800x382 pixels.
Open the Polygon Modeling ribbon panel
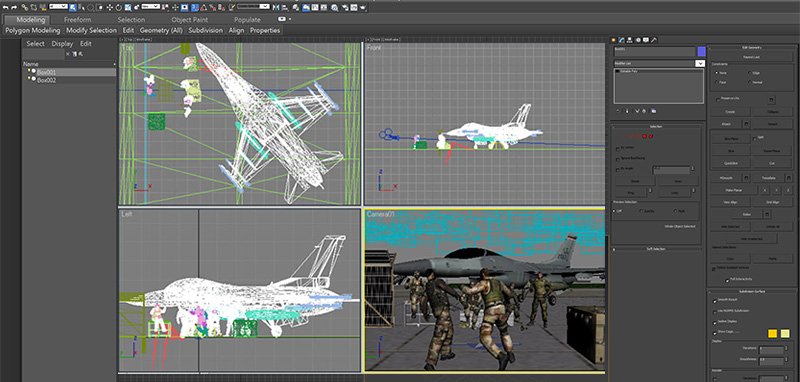click(x=33, y=30)
